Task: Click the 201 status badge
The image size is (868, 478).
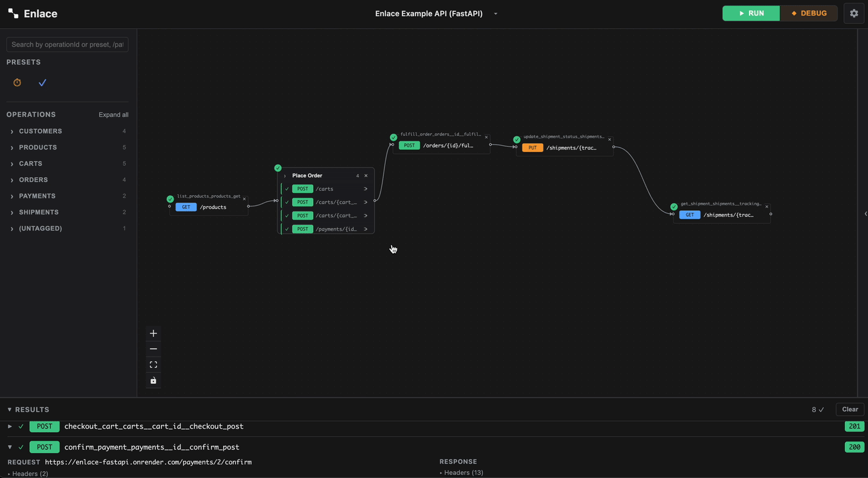Action: pyautogui.click(x=854, y=427)
